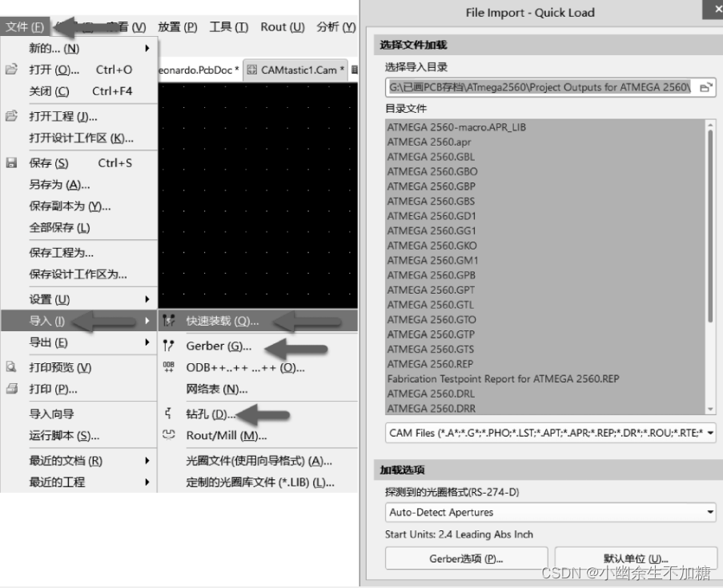Screen dimensions: 723x588
Task: Choose Close (Ctrl+F4) menu entry
Action: [79, 91]
